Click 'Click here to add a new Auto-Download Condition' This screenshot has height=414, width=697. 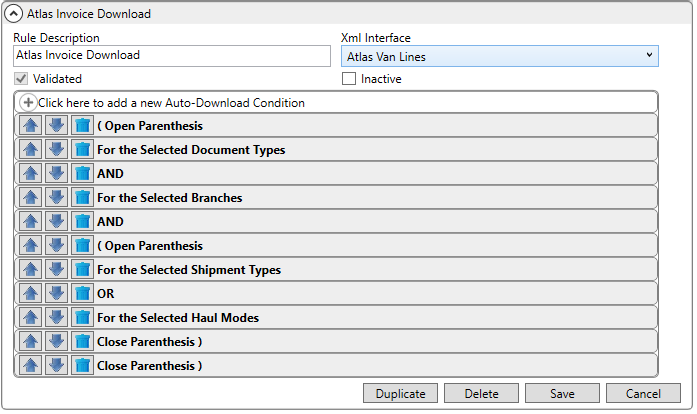tap(171, 103)
